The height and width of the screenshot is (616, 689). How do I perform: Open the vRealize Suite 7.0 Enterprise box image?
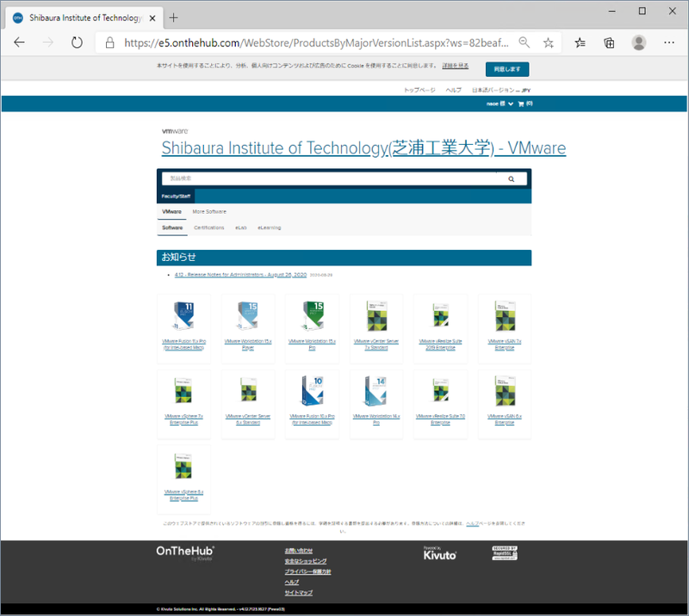click(441, 390)
